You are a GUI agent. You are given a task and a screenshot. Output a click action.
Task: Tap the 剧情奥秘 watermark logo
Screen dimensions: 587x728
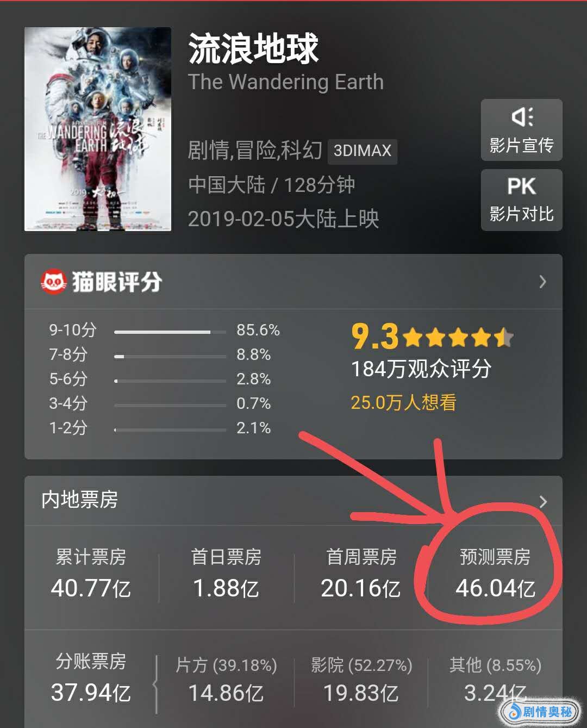coord(539,711)
